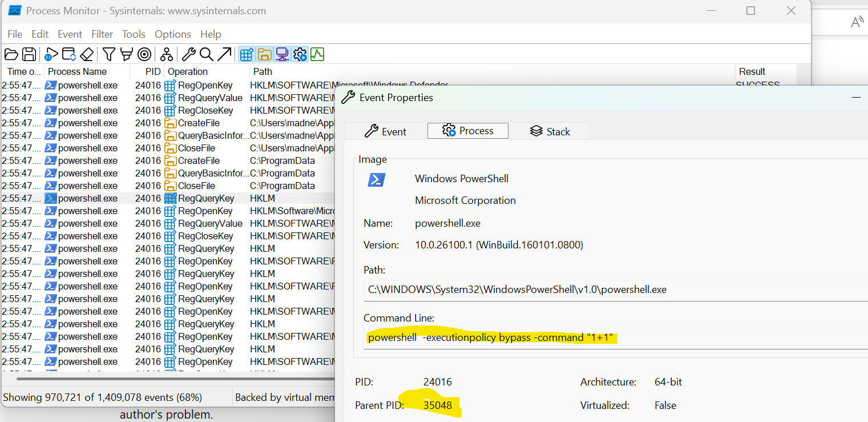Open the Options menu

coord(173,34)
